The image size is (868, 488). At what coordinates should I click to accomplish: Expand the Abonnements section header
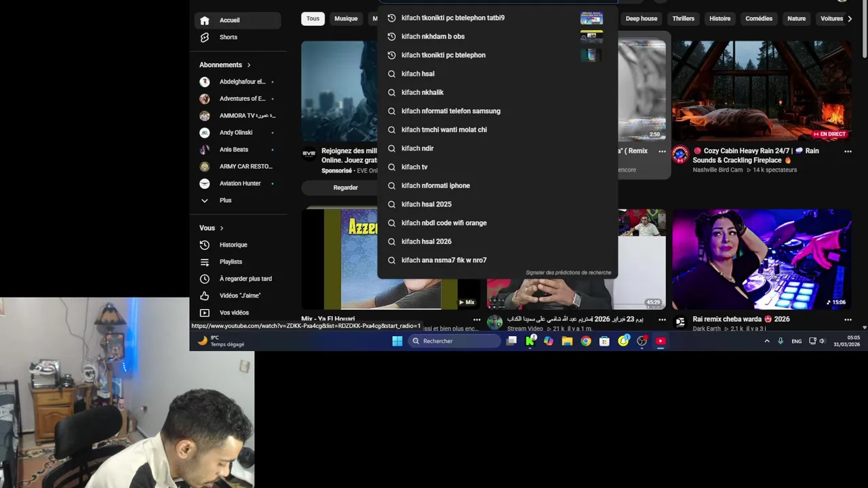(225, 65)
